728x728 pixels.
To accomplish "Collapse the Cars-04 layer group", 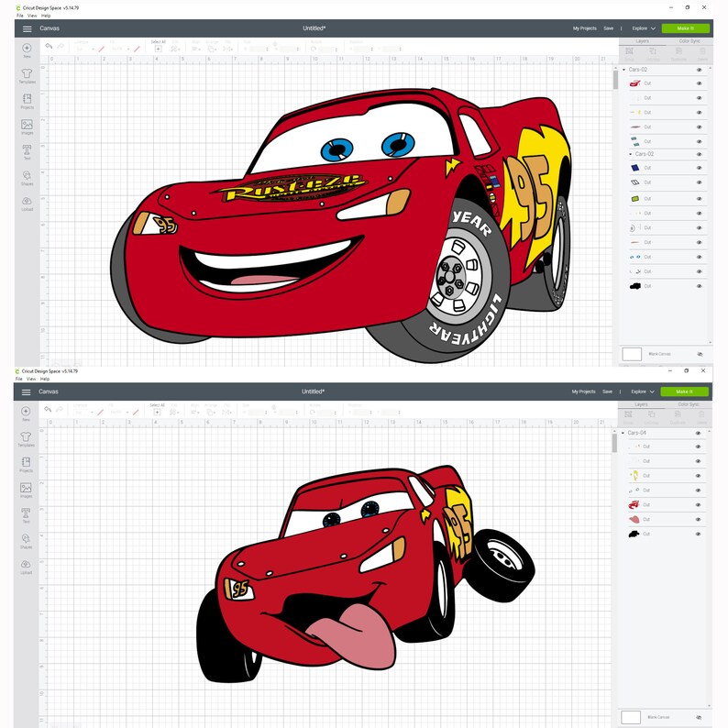I will point(623,433).
